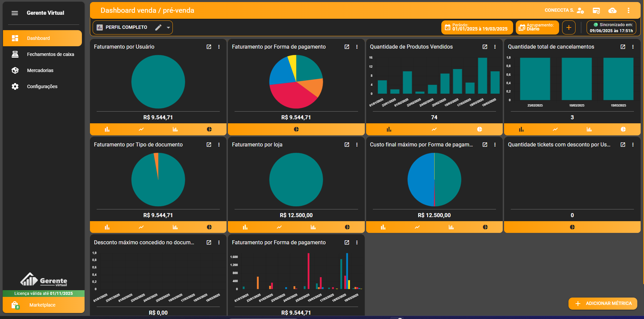The height and width of the screenshot is (319, 644).
Task: Open options menu of Faturamento por Tipo de documento
Action: 219,145
